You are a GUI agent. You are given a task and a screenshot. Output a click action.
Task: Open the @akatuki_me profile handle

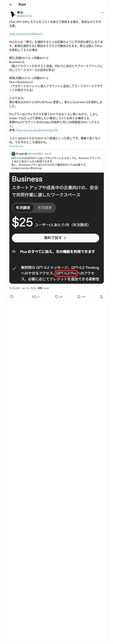[25, 16]
